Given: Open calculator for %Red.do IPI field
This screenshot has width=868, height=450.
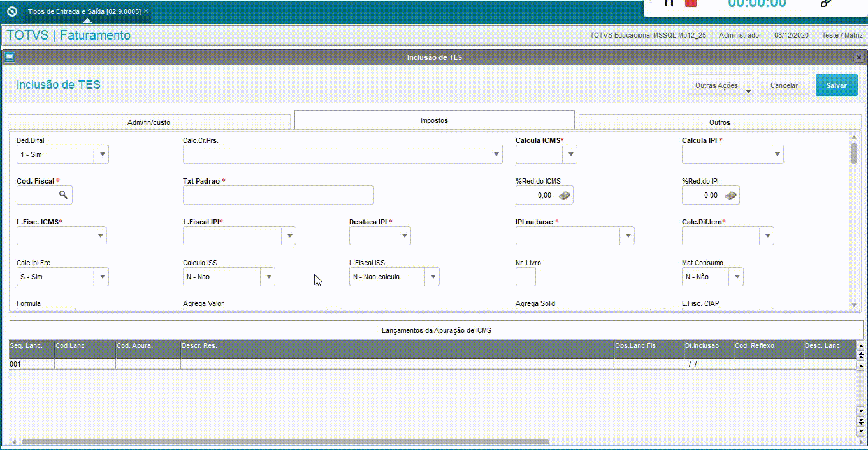Looking at the screenshot, I should pos(731,195).
